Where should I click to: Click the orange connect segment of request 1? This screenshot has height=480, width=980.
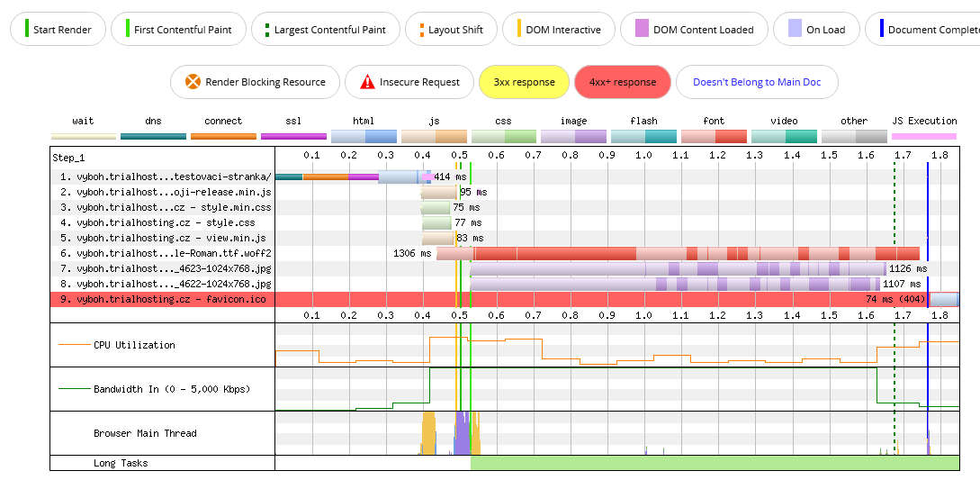[326, 177]
